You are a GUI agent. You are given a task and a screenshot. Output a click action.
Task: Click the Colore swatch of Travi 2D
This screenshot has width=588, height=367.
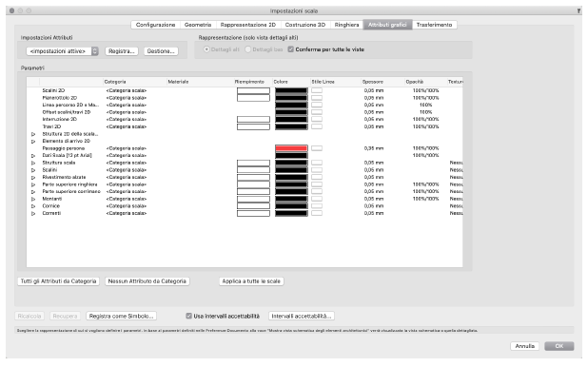[291, 126]
